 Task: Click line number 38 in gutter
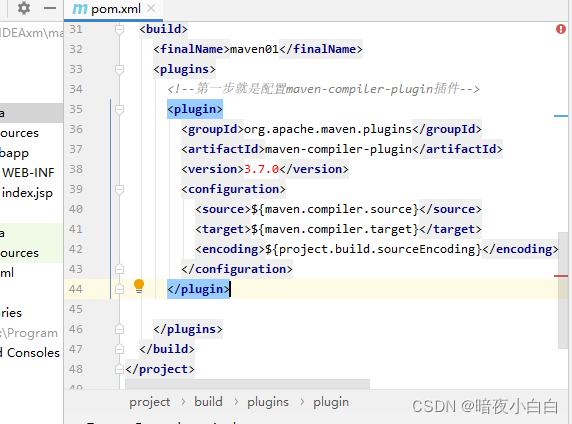76,169
